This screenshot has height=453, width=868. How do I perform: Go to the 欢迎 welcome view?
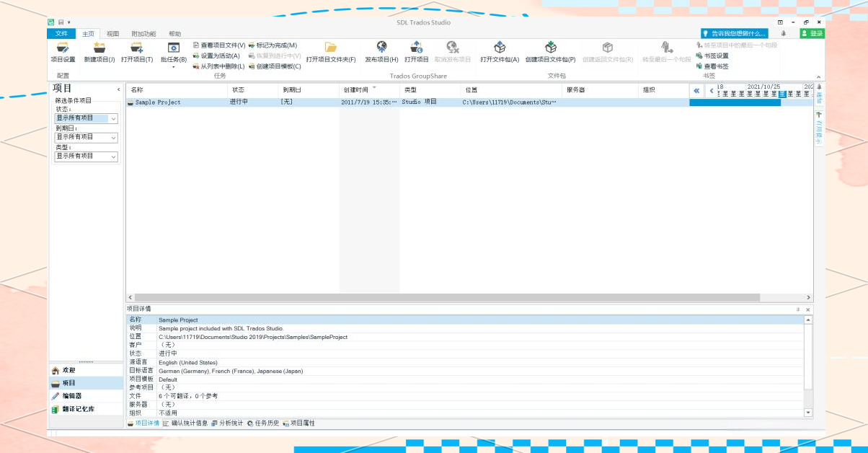(86, 370)
